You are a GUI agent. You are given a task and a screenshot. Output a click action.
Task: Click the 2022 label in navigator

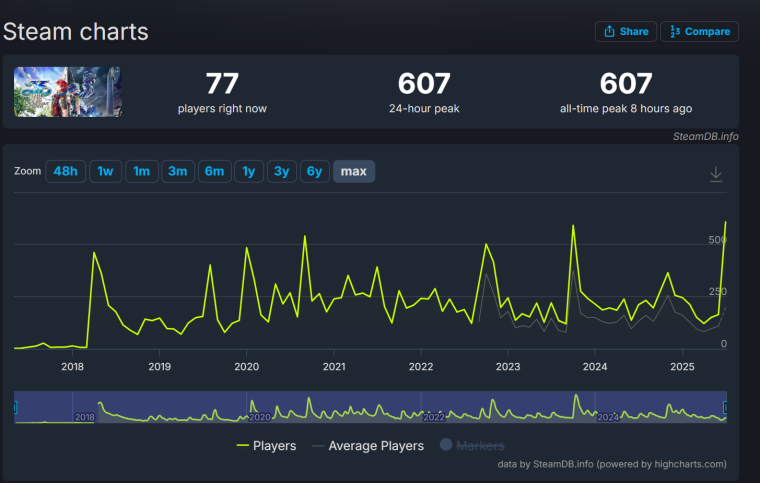click(433, 417)
